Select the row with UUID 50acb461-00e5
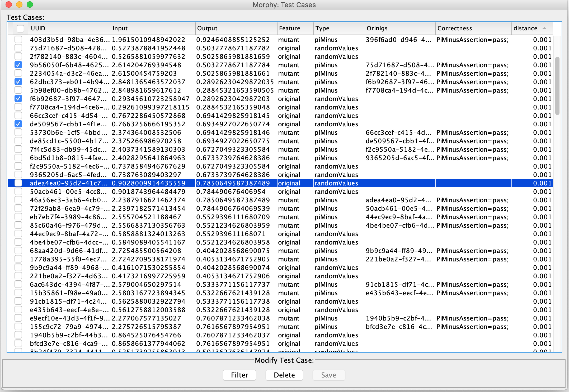Screen dimensions: 569x392 tap(69, 192)
